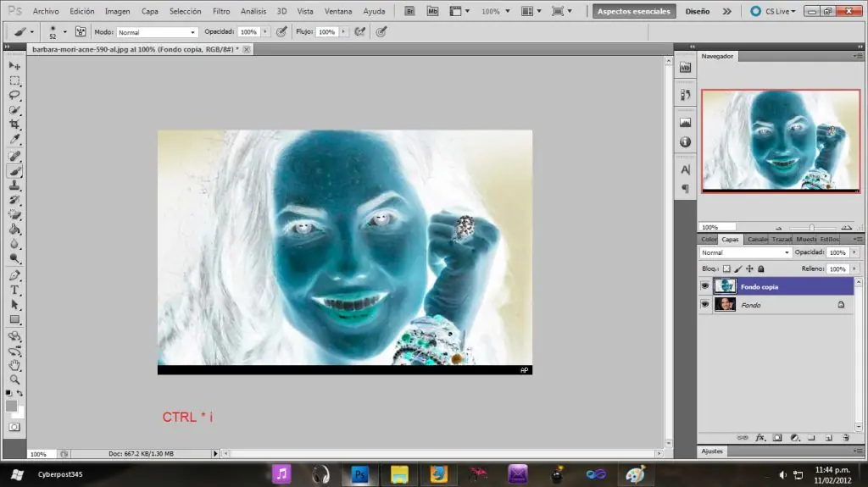The height and width of the screenshot is (487, 868).
Task: Switch to the Canales tab
Action: point(757,239)
